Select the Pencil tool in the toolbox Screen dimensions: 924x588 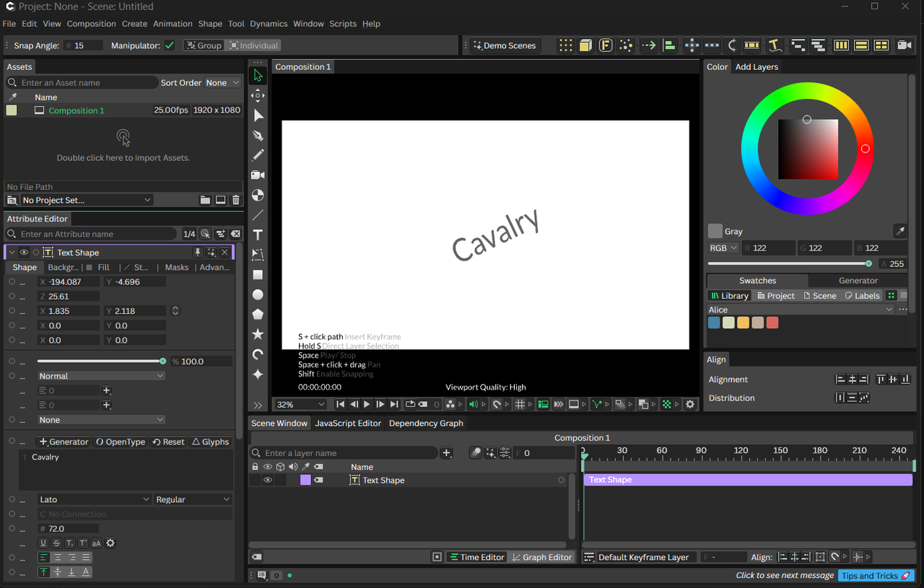pos(258,155)
